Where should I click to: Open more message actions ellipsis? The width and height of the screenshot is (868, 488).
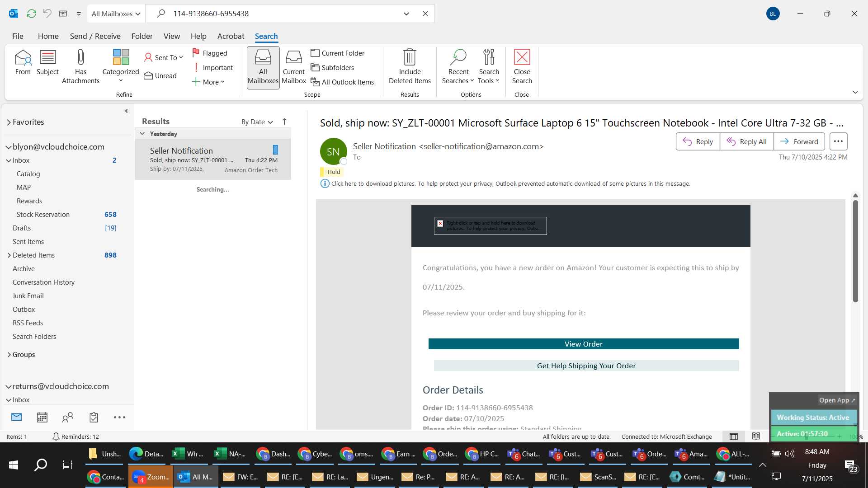[838, 141]
